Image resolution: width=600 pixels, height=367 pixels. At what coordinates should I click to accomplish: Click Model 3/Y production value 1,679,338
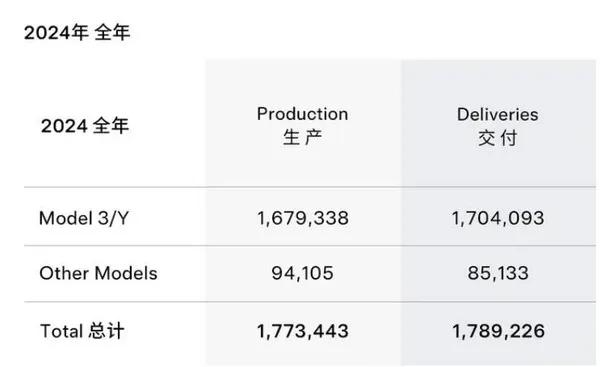click(x=302, y=218)
